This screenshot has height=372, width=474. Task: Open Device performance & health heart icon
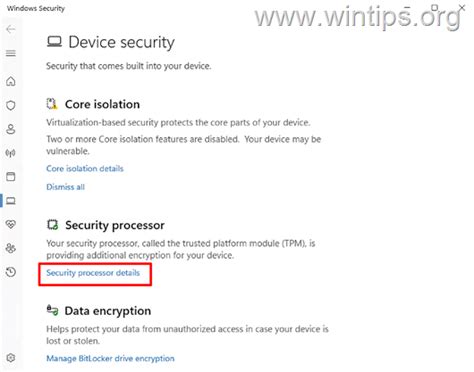coord(11,224)
